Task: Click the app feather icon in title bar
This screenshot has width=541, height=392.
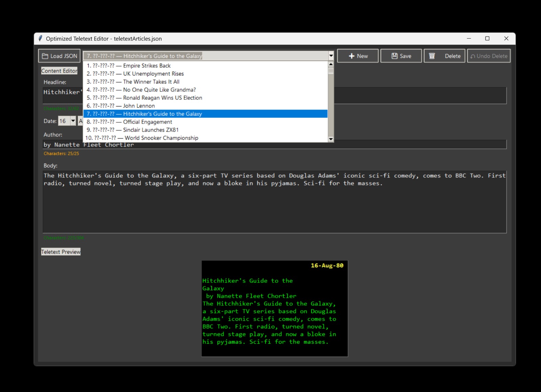Action: [41, 39]
